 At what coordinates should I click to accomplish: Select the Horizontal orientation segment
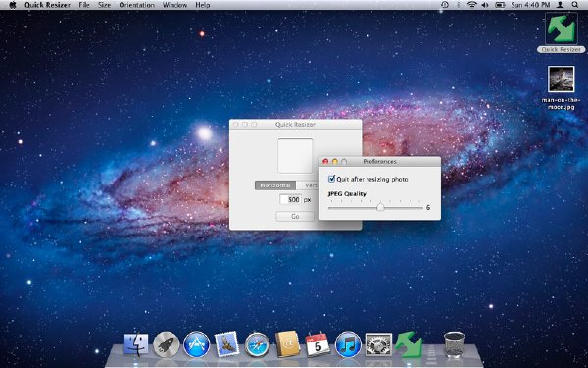[x=275, y=185]
